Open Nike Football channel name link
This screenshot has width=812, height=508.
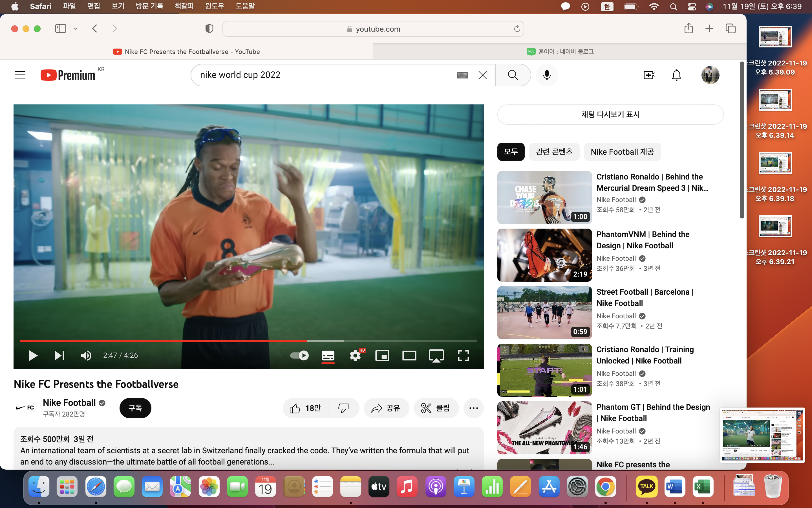click(69, 402)
